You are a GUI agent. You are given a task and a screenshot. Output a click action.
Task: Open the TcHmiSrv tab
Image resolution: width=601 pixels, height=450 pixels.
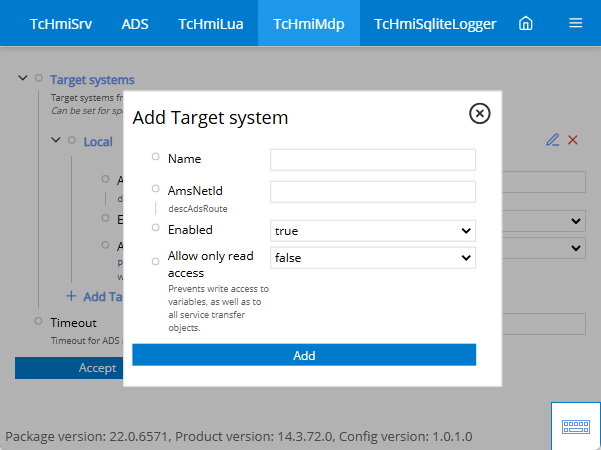click(61, 24)
